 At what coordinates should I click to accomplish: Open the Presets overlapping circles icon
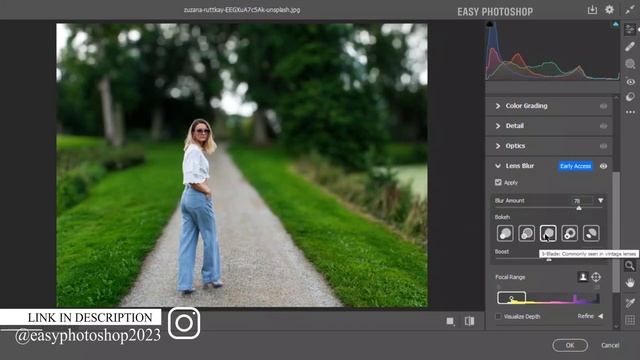[630, 97]
